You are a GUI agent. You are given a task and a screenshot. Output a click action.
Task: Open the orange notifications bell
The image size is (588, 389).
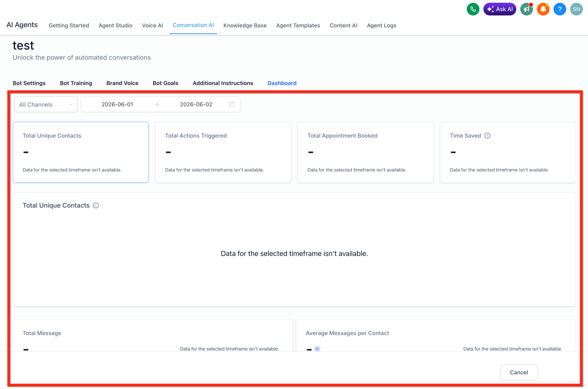(x=543, y=9)
